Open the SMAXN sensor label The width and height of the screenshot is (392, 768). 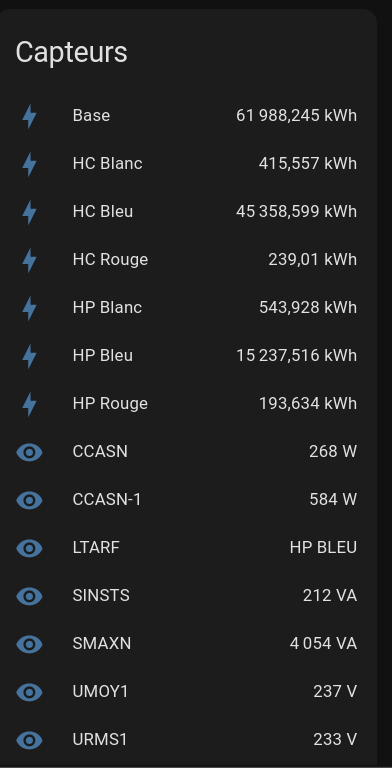coord(102,643)
